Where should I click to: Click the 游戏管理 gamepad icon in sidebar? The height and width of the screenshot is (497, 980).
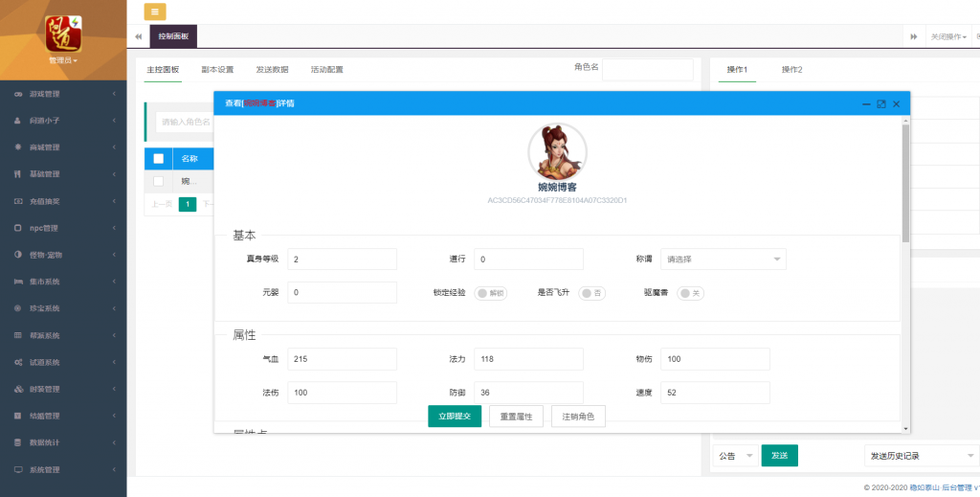18,94
